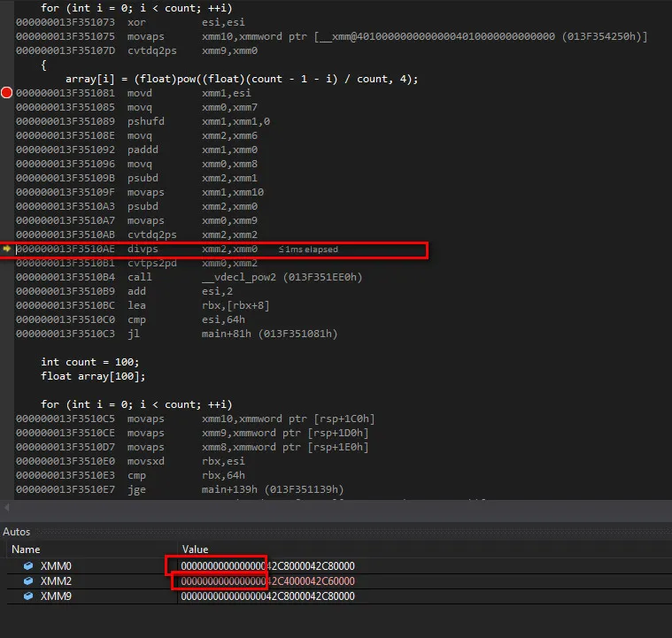The height and width of the screenshot is (638, 672).
Task: Click the psubd xmm2,xmm1 instruction
Action: (x=136, y=178)
